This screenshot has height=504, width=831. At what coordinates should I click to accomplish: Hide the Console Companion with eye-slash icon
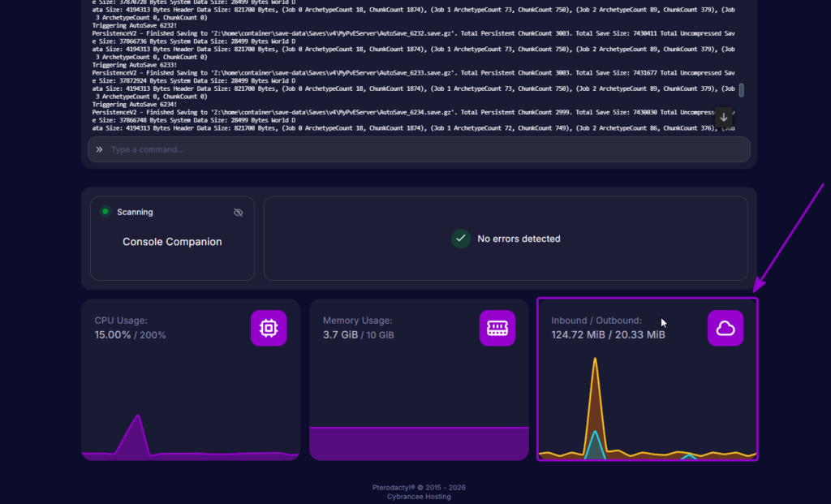[239, 213]
